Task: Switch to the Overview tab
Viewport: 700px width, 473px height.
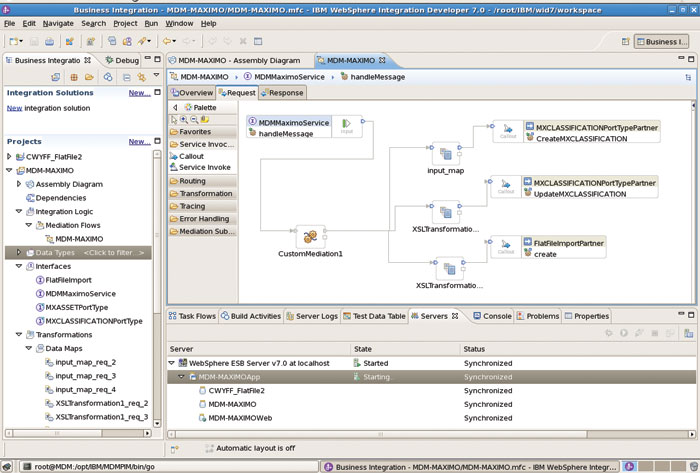Action: coord(192,93)
